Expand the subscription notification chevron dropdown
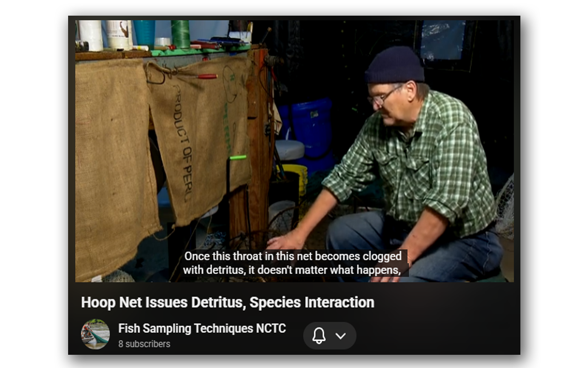This screenshot has height=368, width=588. pos(341,336)
